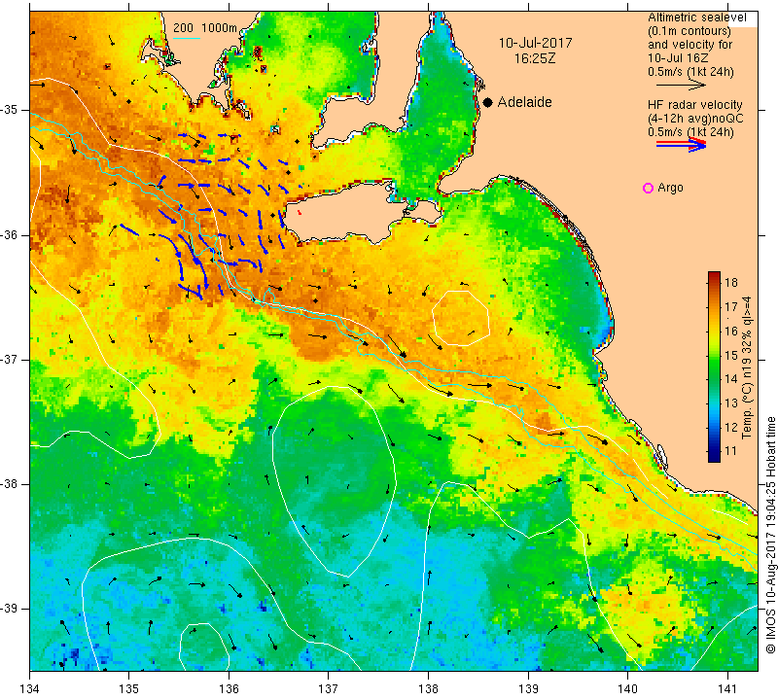Click the time text 16:25Z

pos(534,58)
